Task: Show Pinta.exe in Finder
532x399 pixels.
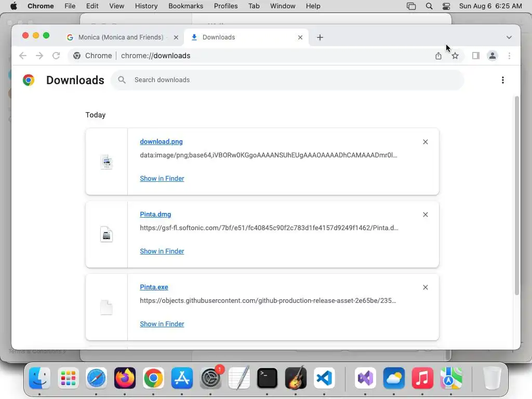Action: (162, 324)
